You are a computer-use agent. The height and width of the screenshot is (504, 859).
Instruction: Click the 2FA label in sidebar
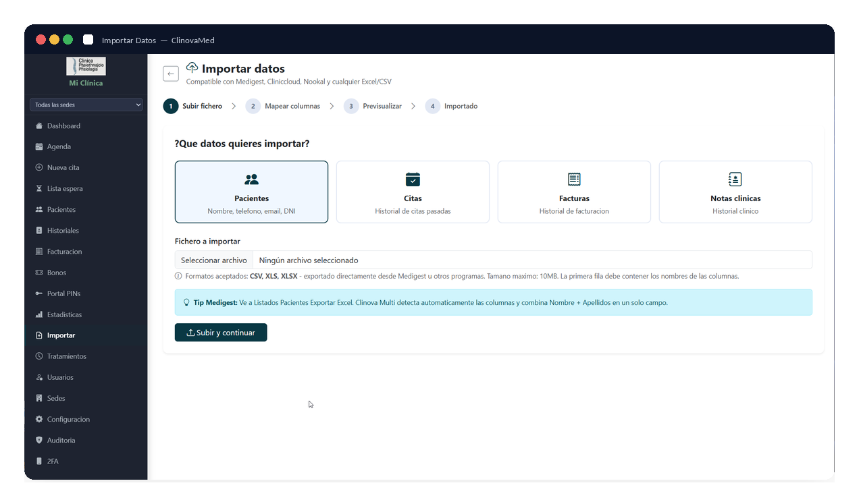(53, 461)
